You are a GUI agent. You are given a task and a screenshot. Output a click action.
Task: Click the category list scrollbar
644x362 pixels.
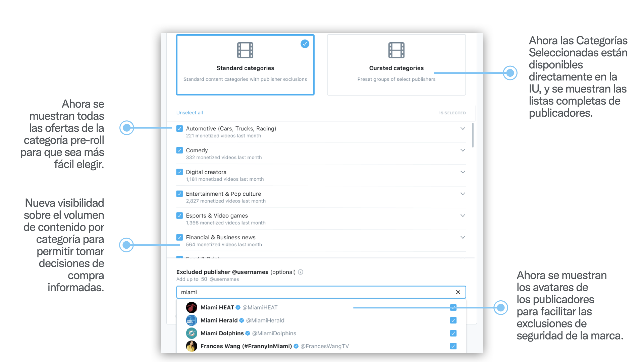(473, 135)
